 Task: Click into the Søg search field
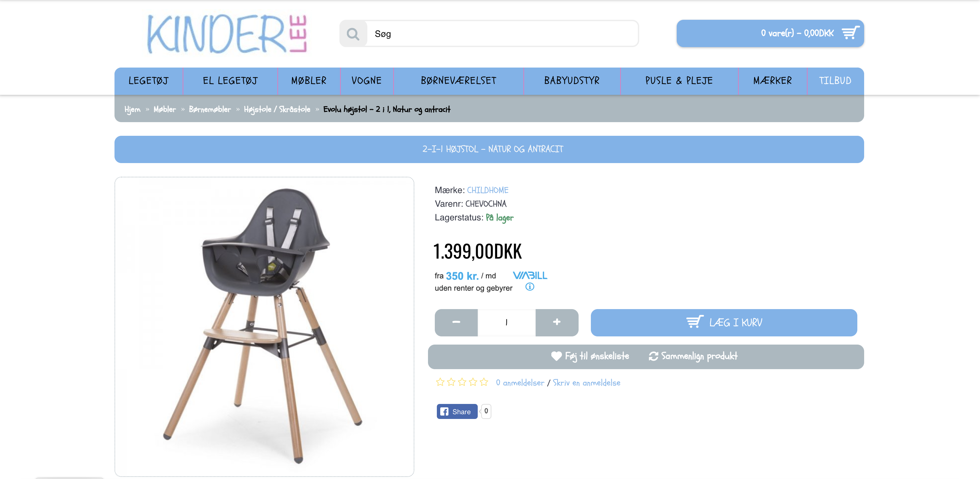[x=502, y=34]
